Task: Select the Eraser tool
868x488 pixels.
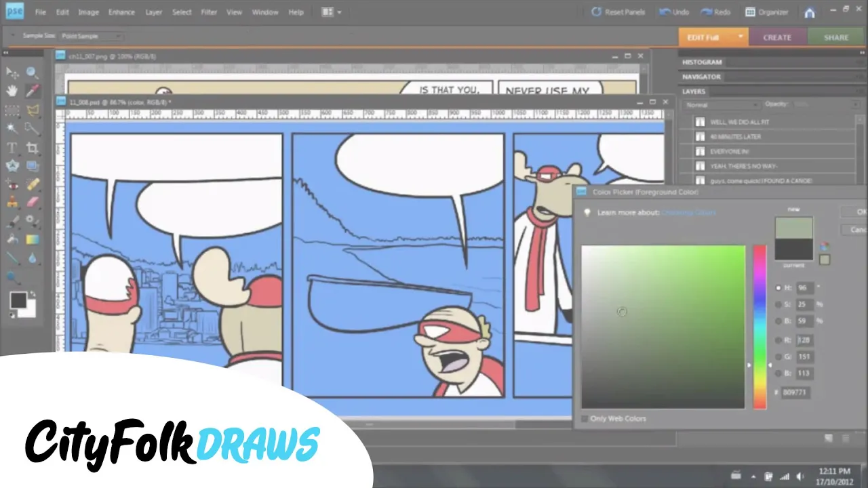Action: pos(32,202)
